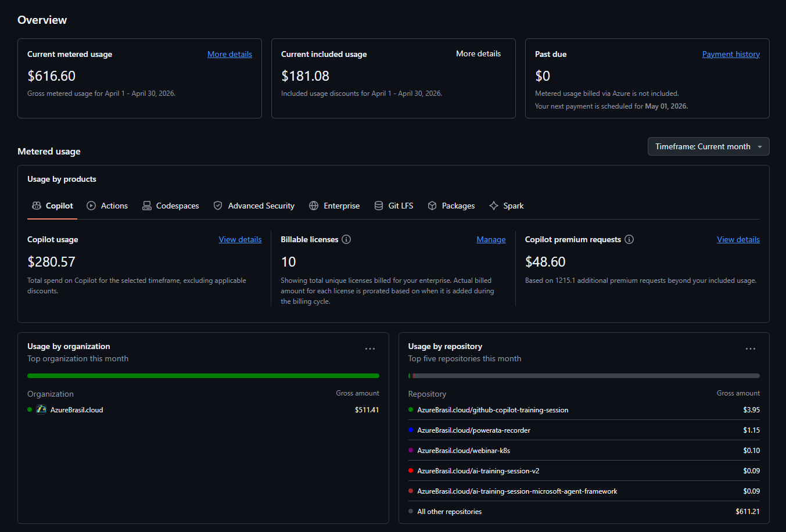Viewport: 786px width, 532px height.
Task: Switch to the Actions tab
Action: point(107,206)
